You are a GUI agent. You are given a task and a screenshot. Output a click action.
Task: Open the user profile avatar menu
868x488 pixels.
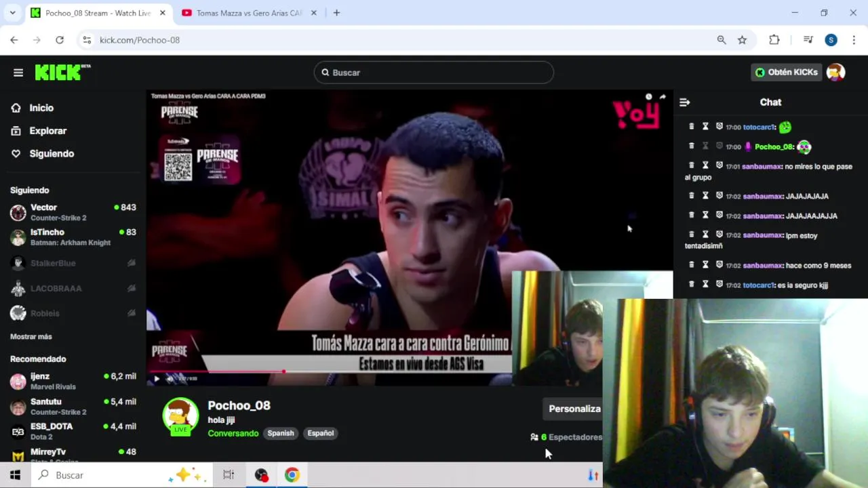[x=835, y=72]
